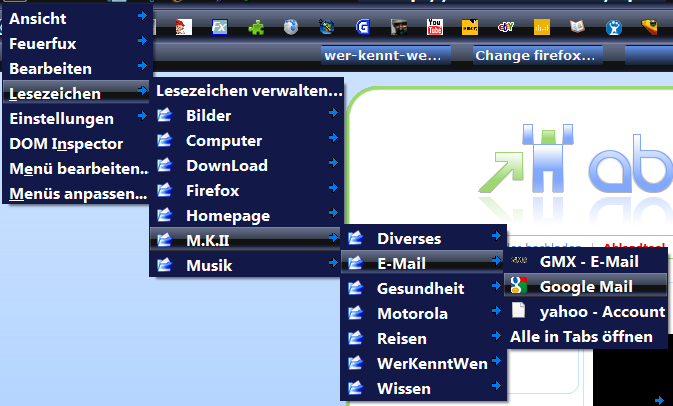This screenshot has width=673, height=406.
Task: Expand the Bearbeiten submenu arrow
Action: pyautogui.click(x=142, y=66)
